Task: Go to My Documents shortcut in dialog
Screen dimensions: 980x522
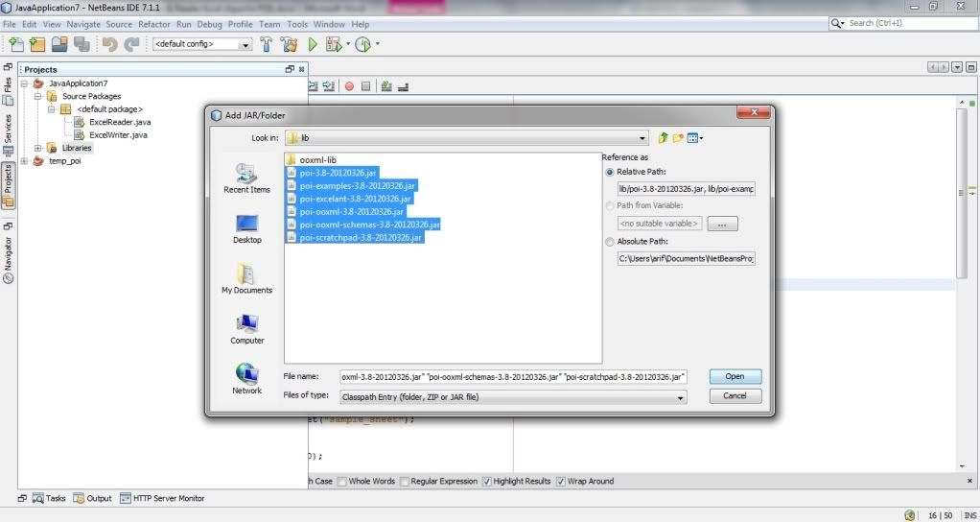Action: pos(246,278)
